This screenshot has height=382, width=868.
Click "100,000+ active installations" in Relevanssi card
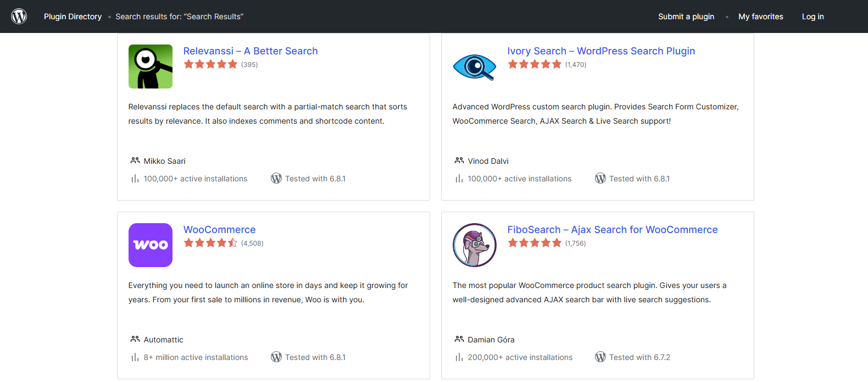[195, 179]
